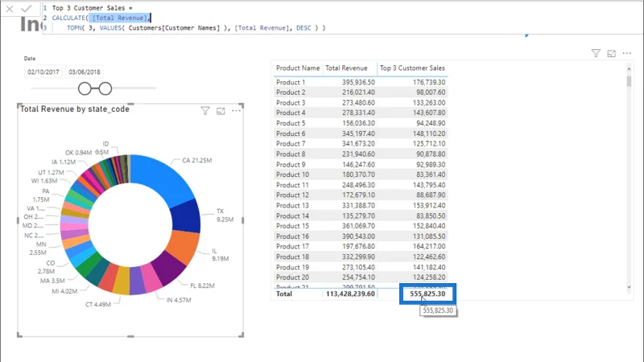Click the total 555,825.30 cell
Screen dimensions: 644x362
(427, 294)
